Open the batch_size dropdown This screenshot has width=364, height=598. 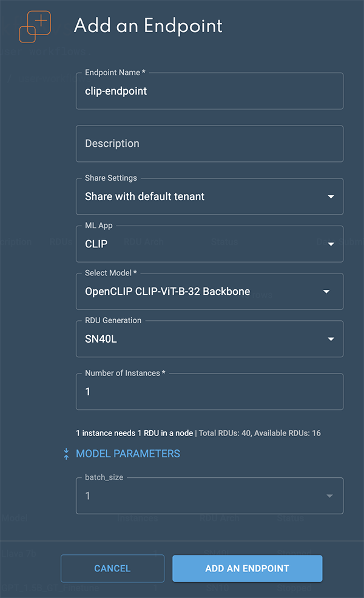(x=209, y=496)
